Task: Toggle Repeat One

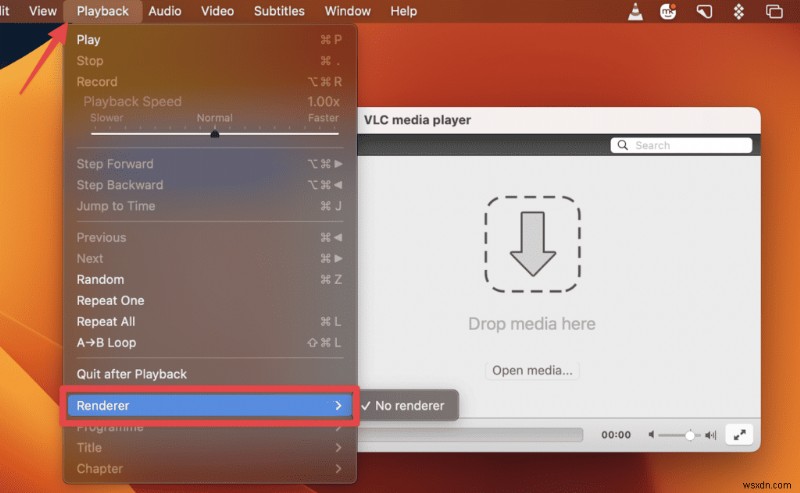Action: (x=209, y=301)
